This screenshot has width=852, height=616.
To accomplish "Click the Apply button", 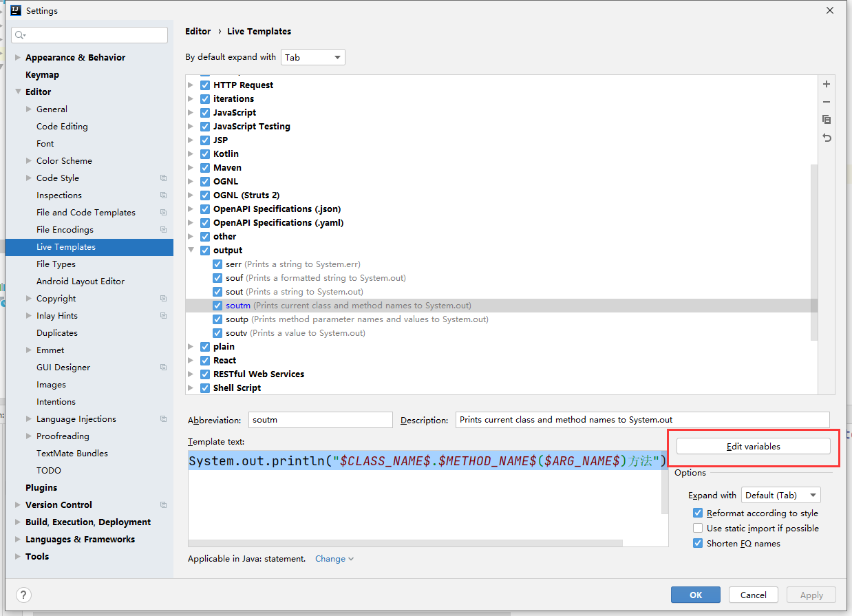I will point(811,595).
